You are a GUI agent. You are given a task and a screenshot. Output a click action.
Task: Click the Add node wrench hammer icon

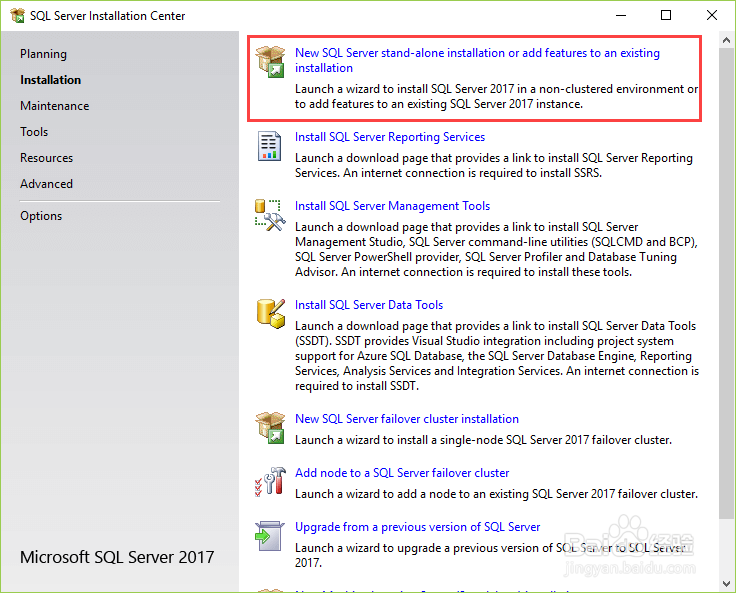pos(270,481)
